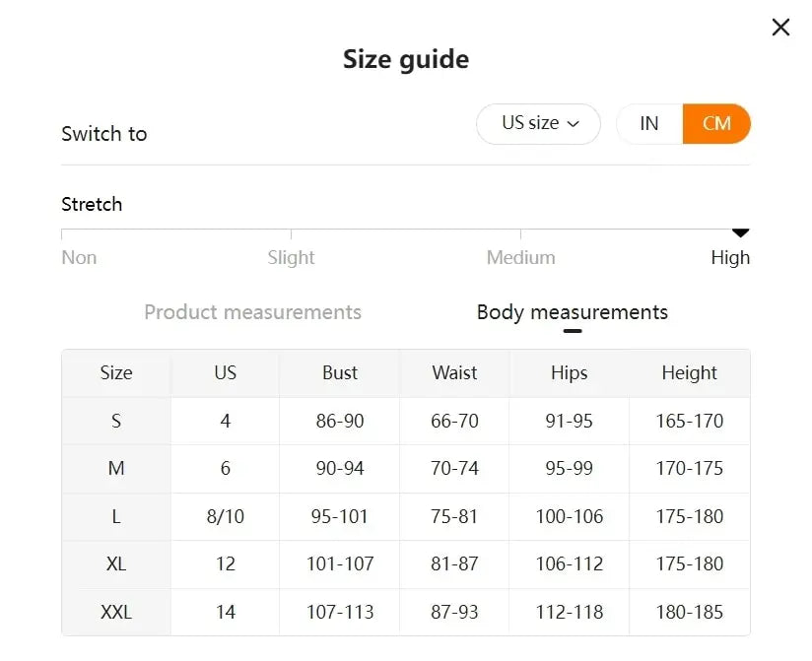Click the US size 8/10 cell
812x661 pixels.
[224, 516]
